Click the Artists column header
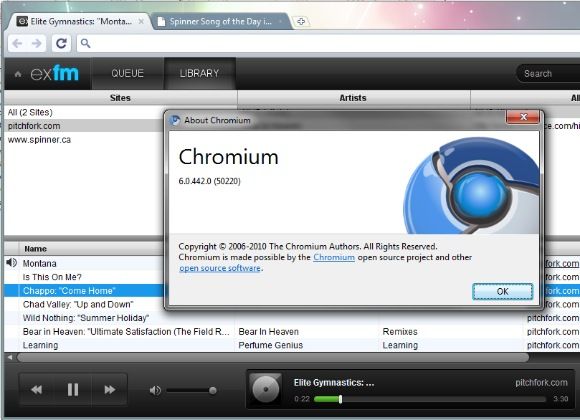 click(x=353, y=98)
